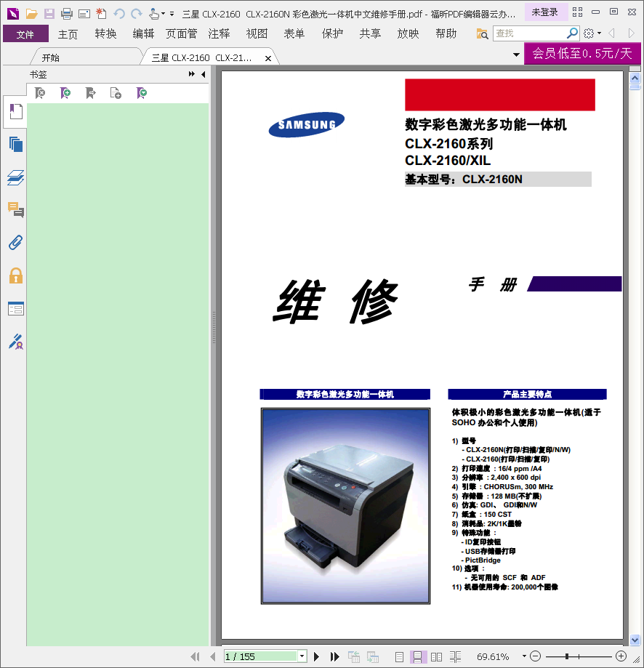Click the page number field showing 1 / 155
Viewport: 644px width, 668px height.
point(260,656)
